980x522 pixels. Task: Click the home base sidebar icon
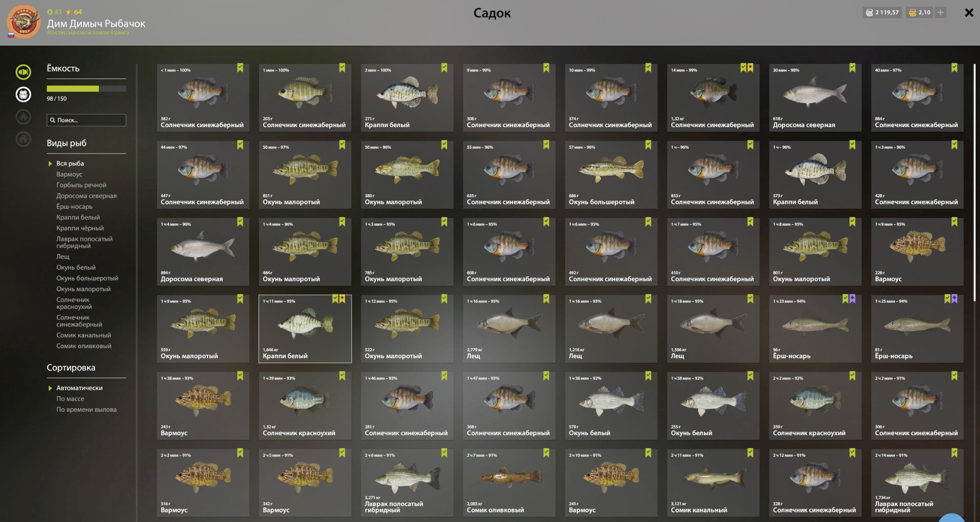point(23,139)
